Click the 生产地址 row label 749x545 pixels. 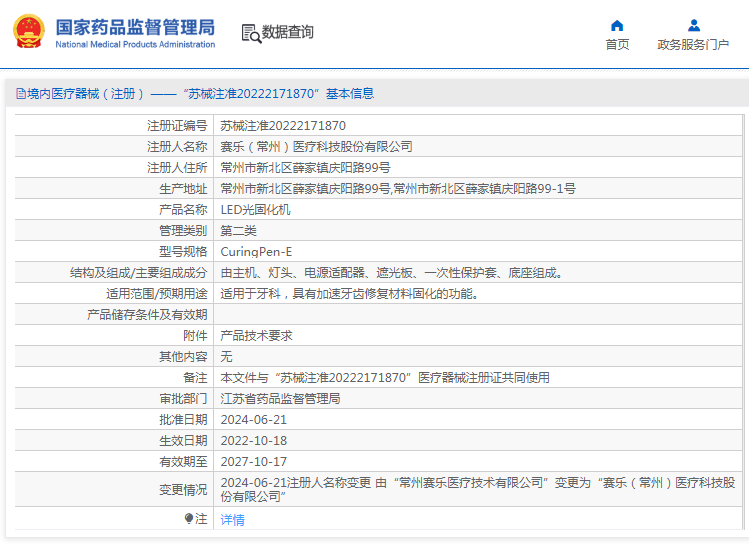click(x=183, y=189)
